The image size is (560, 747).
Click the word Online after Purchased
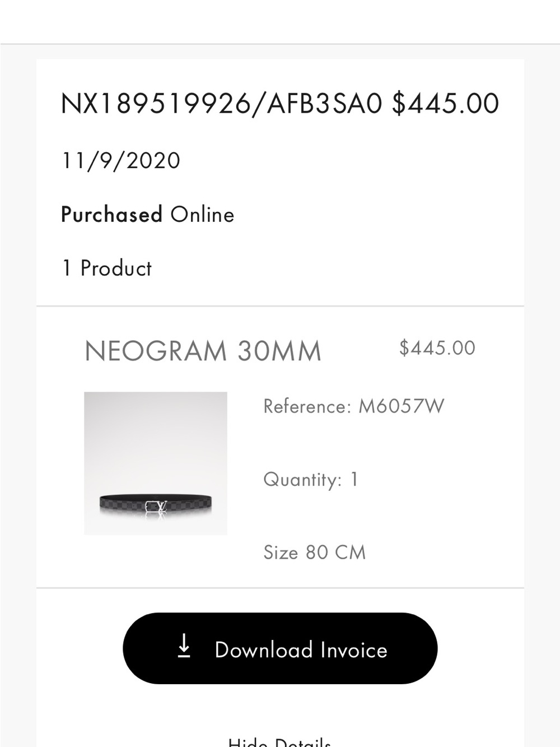coord(202,215)
